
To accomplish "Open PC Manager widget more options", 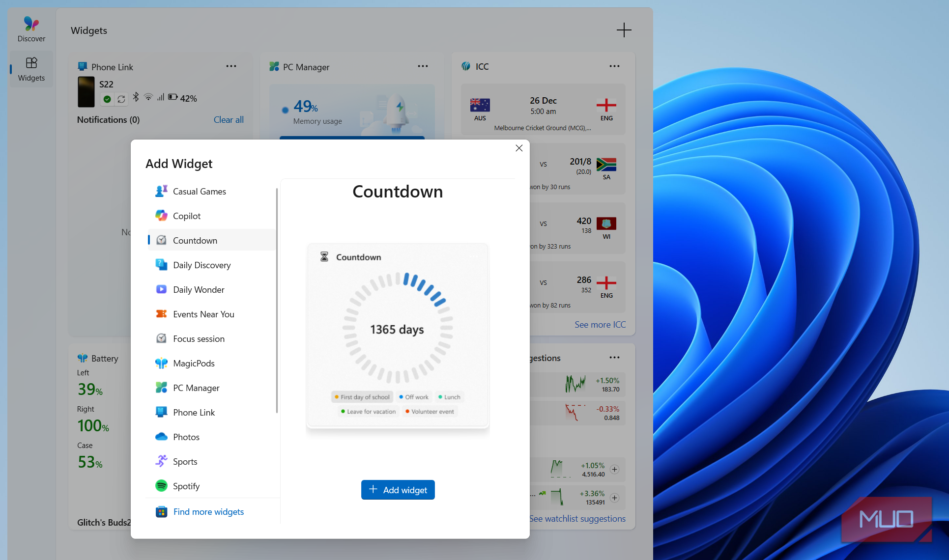I will click(423, 66).
